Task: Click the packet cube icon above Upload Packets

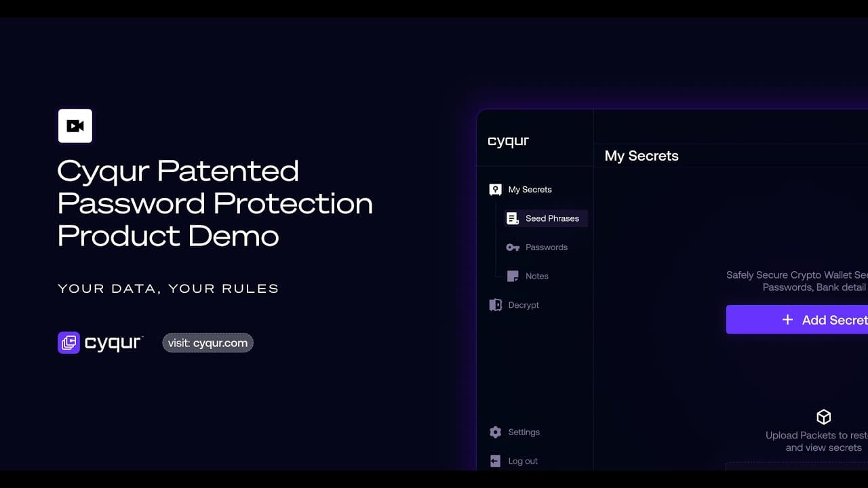Action: pos(824,416)
